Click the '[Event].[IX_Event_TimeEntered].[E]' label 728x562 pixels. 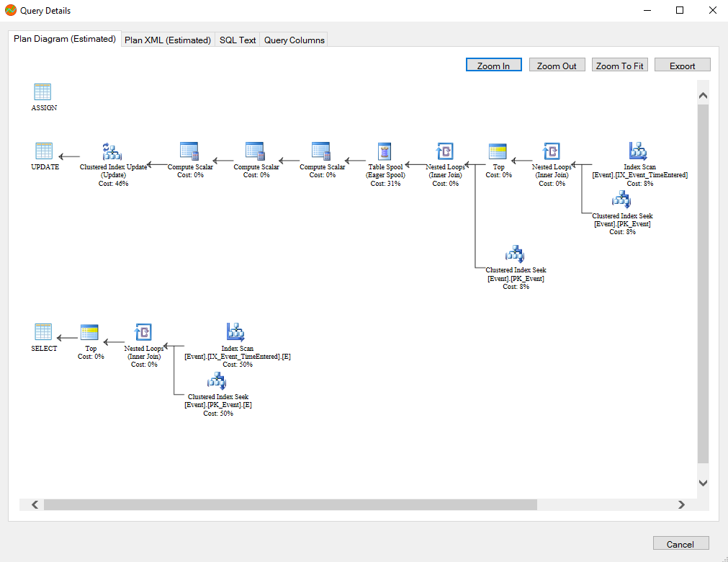click(x=238, y=356)
